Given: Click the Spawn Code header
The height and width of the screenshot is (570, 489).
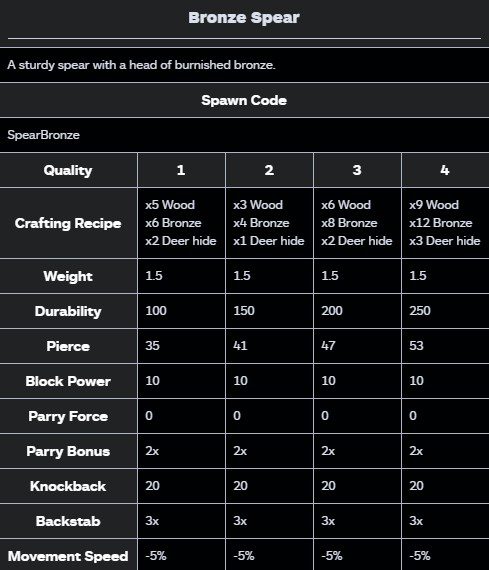Looking at the screenshot, I should 244,100.
